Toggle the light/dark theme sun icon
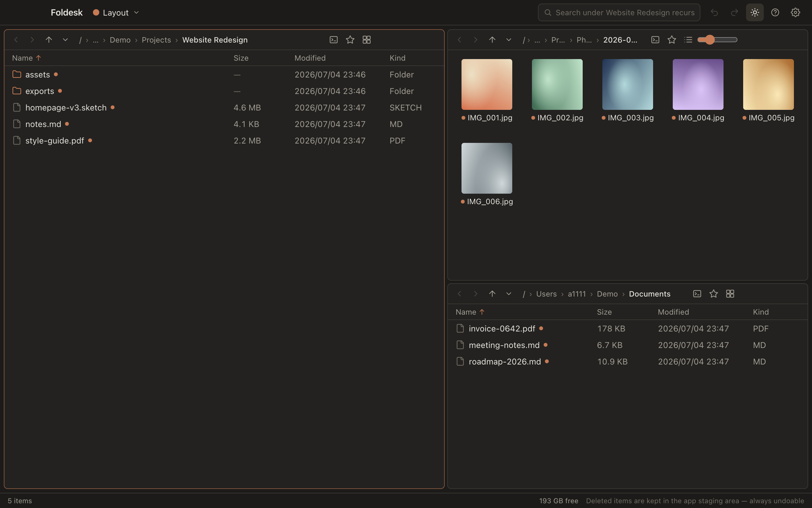Viewport: 812px width, 508px height. click(755, 12)
